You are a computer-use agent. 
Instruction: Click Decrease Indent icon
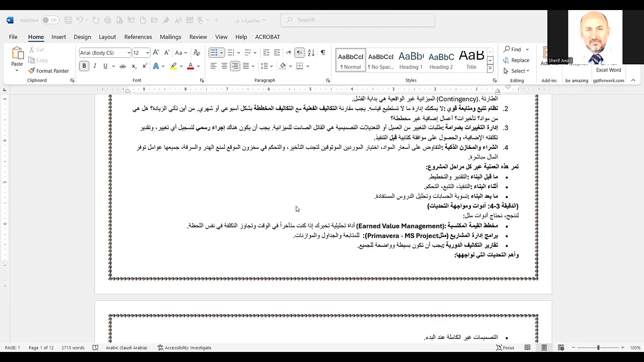(x=266, y=53)
